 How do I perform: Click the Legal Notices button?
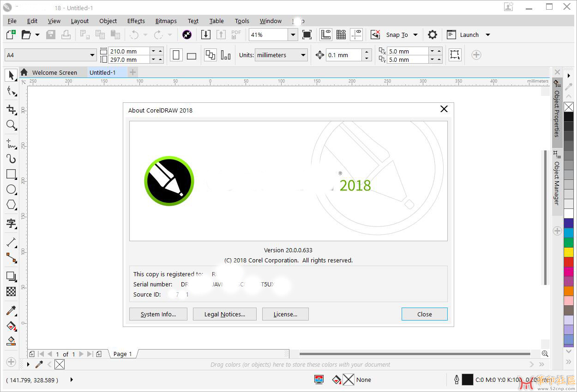(x=225, y=314)
